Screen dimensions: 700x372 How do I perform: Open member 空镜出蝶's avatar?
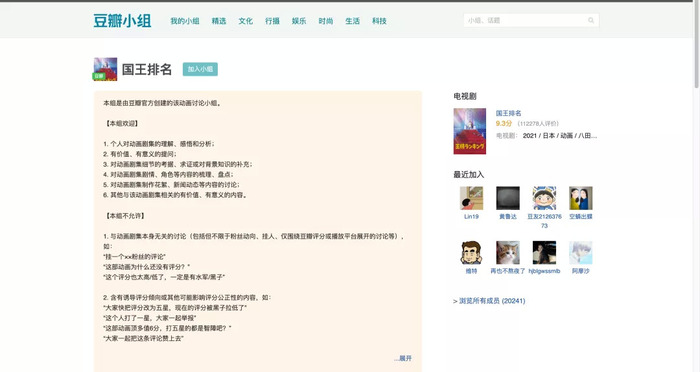pyautogui.click(x=581, y=198)
